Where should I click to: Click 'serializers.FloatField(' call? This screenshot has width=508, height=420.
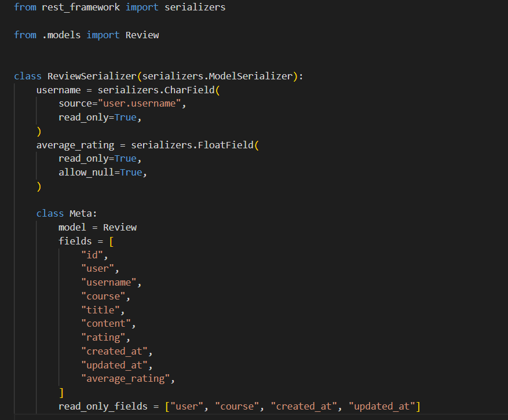pyautogui.click(x=195, y=145)
